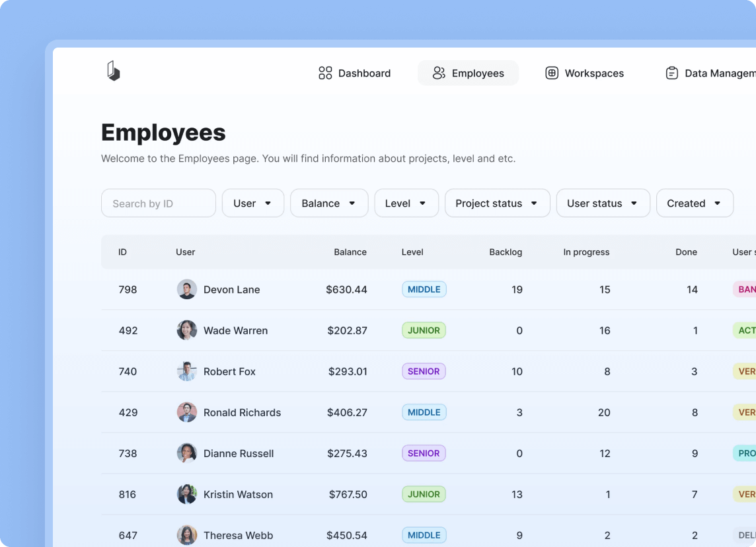Open the Created date filter
756x547 pixels.
tap(694, 203)
